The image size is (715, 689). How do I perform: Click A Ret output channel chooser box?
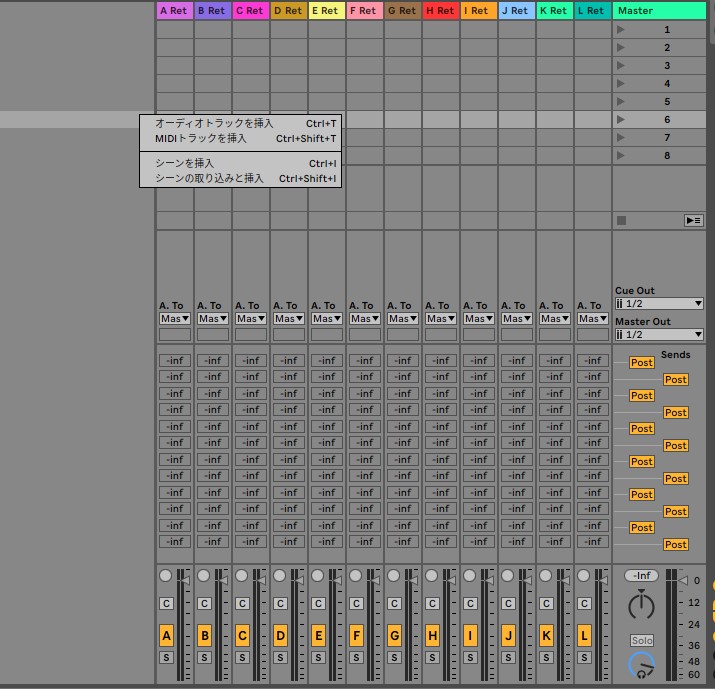[x=175, y=335]
